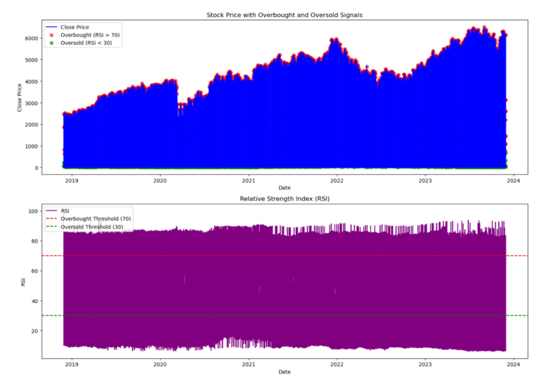Click the 2019 tick on the price chart
The width and height of the screenshot is (546, 392).
tap(71, 179)
